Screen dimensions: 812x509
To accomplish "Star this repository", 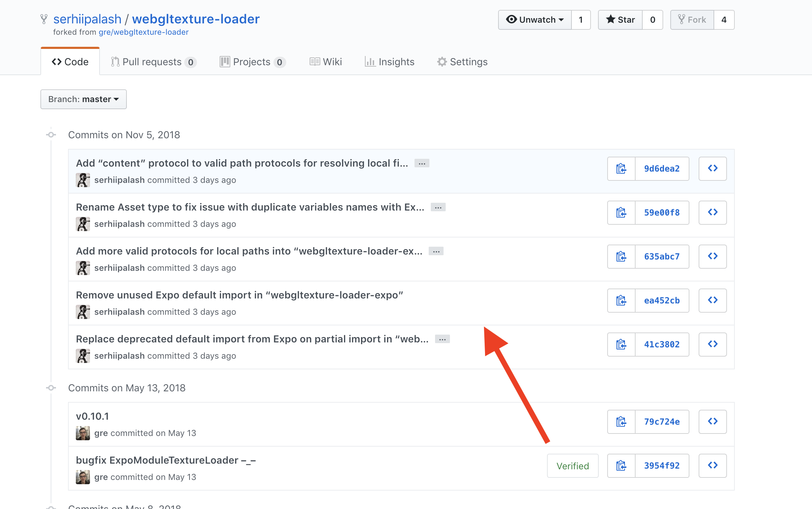I will tap(620, 20).
